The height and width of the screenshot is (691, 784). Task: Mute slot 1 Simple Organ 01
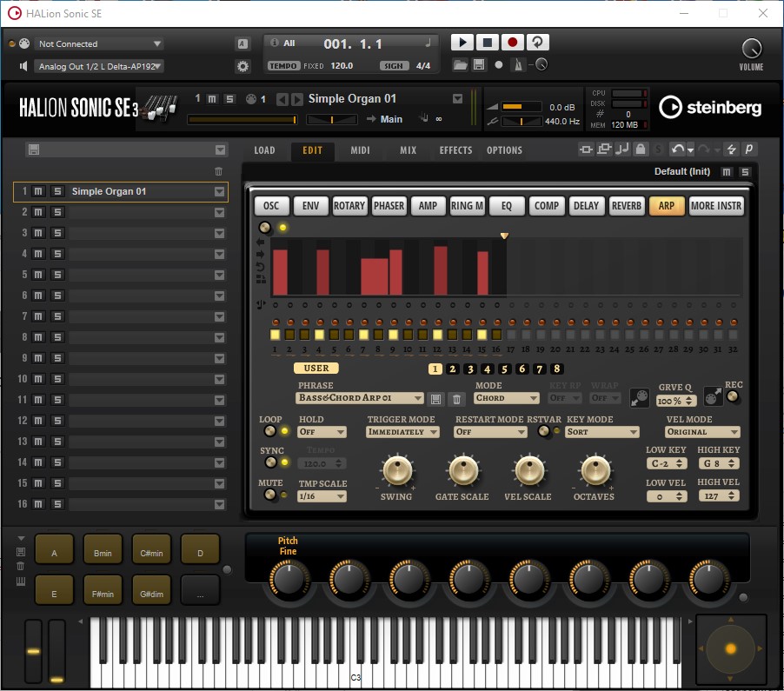click(x=38, y=191)
